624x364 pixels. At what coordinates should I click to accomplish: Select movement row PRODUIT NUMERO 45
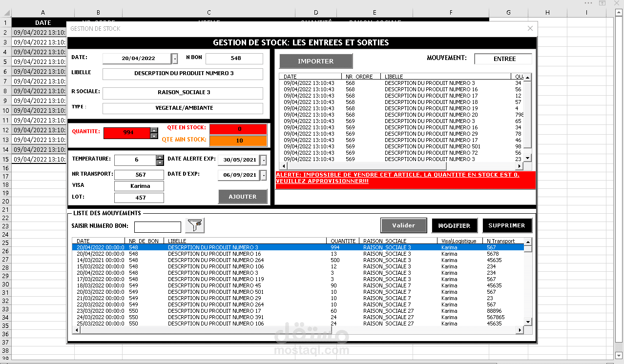tap(298, 285)
